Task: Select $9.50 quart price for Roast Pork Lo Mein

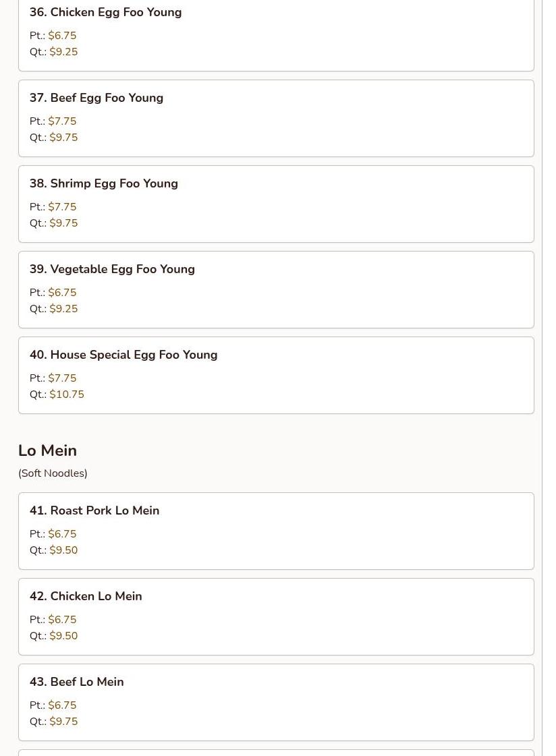Action: click(x=63, y=550)
